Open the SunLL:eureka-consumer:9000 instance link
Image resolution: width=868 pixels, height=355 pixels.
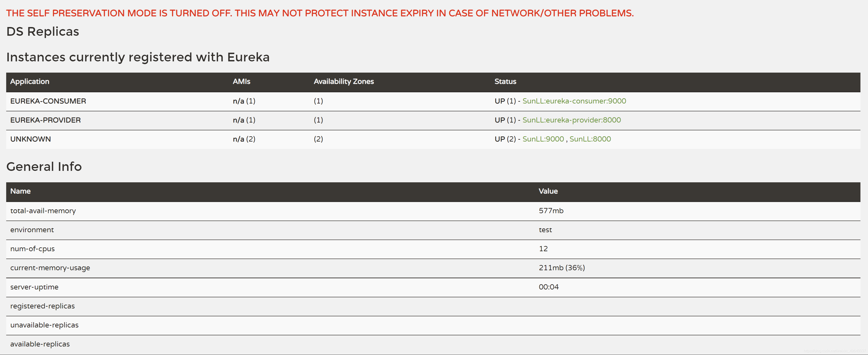[x=574, y=101]
